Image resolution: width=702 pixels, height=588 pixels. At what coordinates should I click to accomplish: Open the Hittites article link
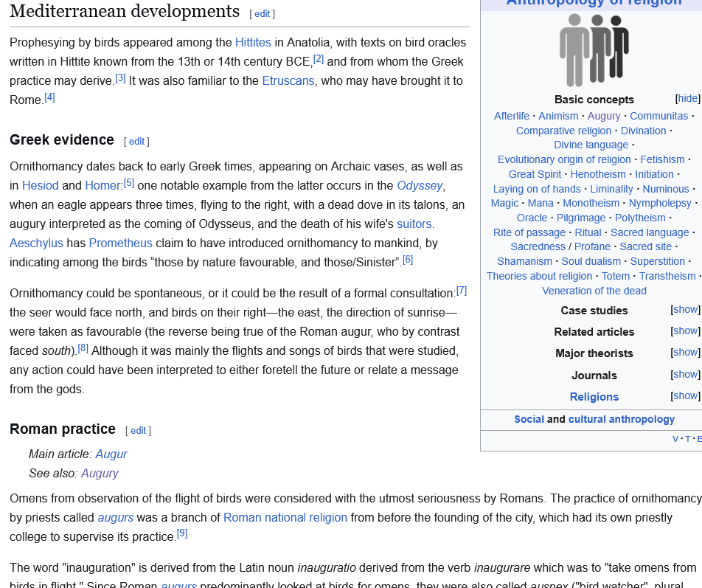pos(253,43)
